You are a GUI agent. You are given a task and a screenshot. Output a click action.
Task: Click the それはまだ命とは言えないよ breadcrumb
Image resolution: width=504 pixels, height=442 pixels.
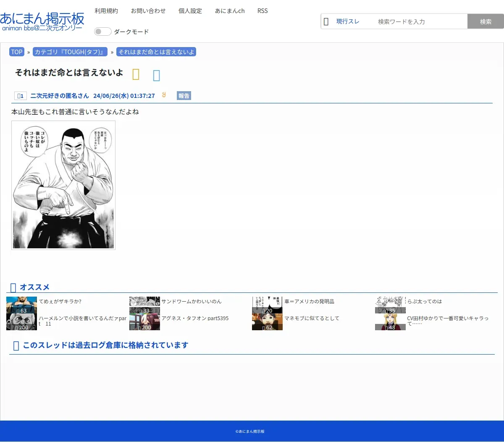point(156,52)
